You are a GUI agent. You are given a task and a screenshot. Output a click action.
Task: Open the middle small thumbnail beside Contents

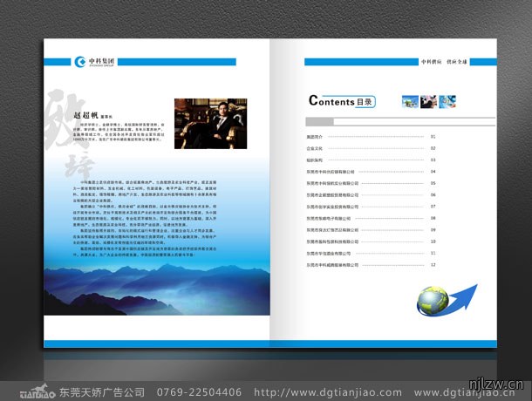[x=428, y=102]
